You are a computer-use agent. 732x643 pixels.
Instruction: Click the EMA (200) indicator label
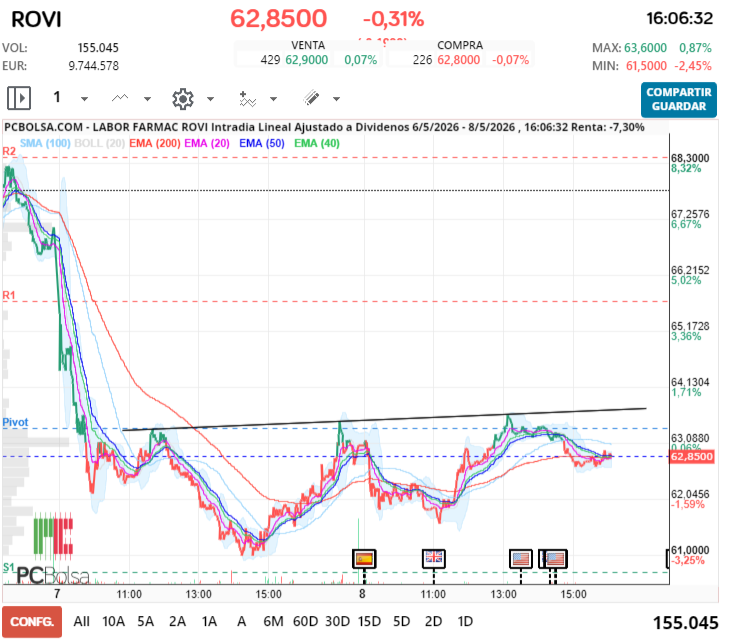[x=155, y=143]
